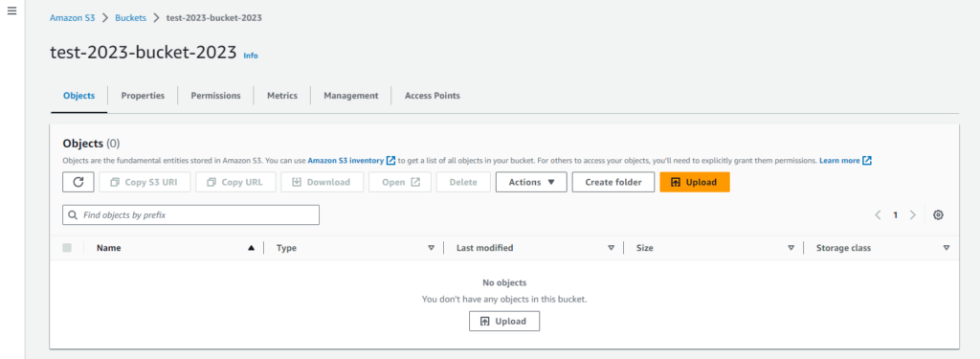Click the orange Upload button
The width and height of the screenshot is (980, 359).
695,182
